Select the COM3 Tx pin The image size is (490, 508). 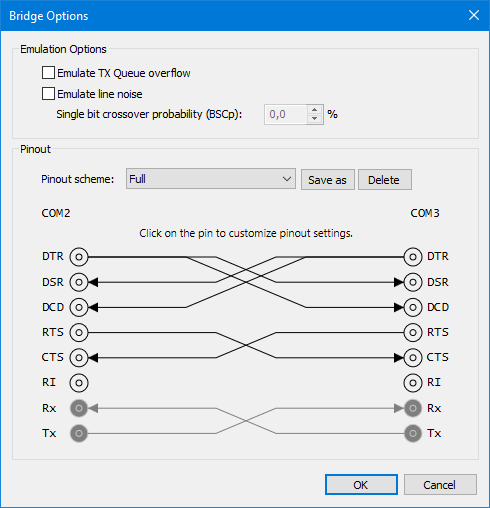[x=413, y=433]
